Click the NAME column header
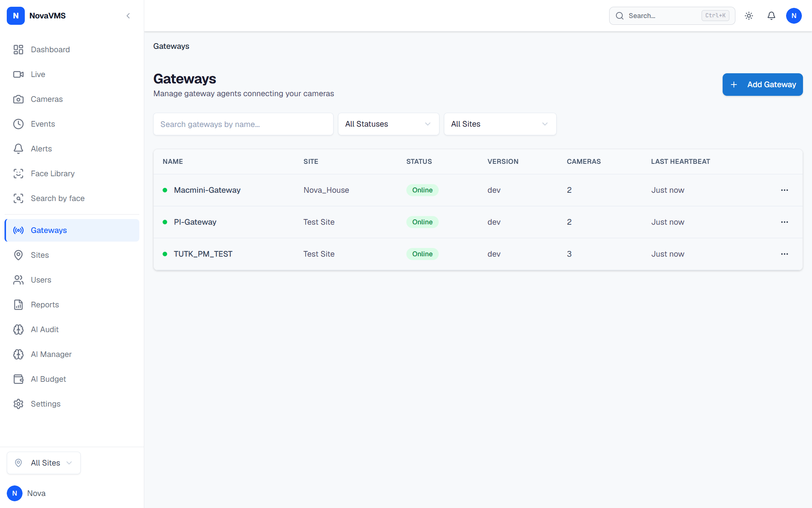The width and height of the screenshot is (812, 508). 173,162
